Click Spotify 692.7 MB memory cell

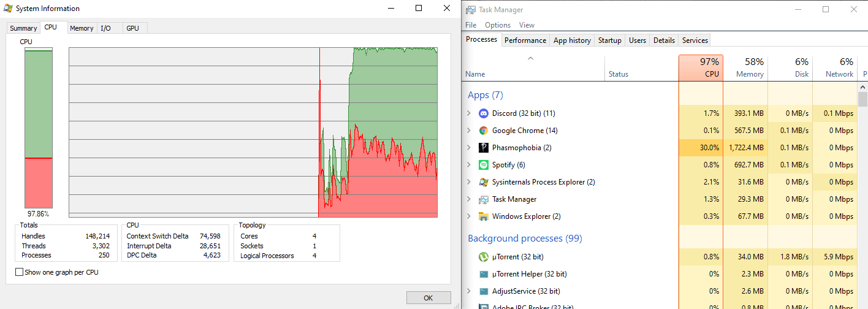click(x=745, y=165)
